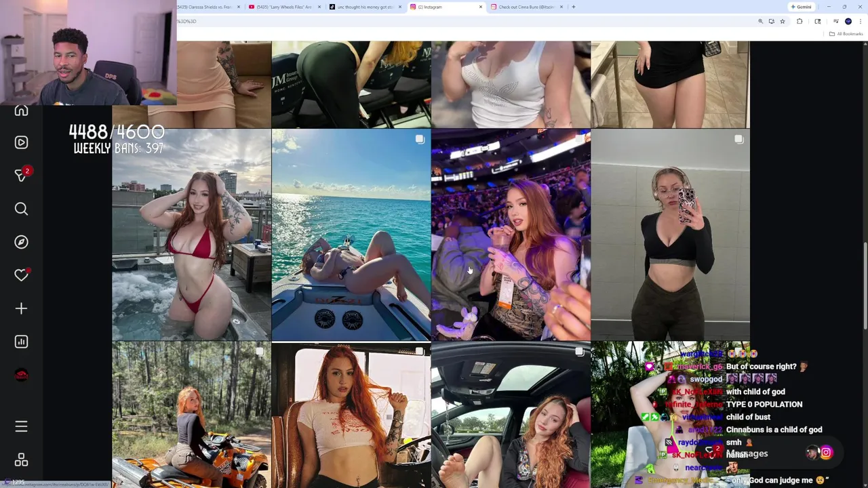Bookmark this page with the star icon
The height and width of the screenshot is (488, 868).
(x=782, y=22)
